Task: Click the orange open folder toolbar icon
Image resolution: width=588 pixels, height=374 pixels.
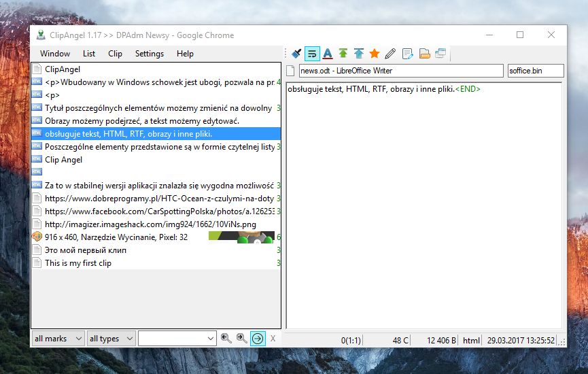Action: 424,54
